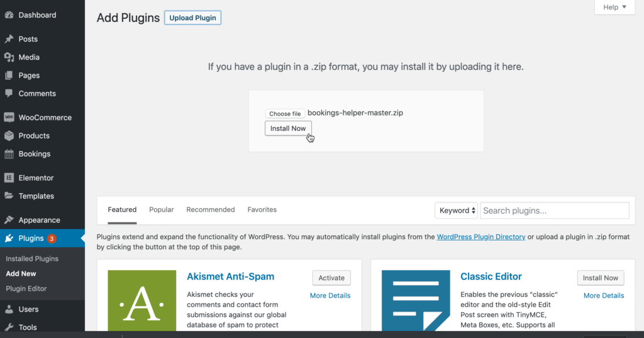Click the bookings-helper-master.zip file name
644x338 pixels.
[355, 113]
